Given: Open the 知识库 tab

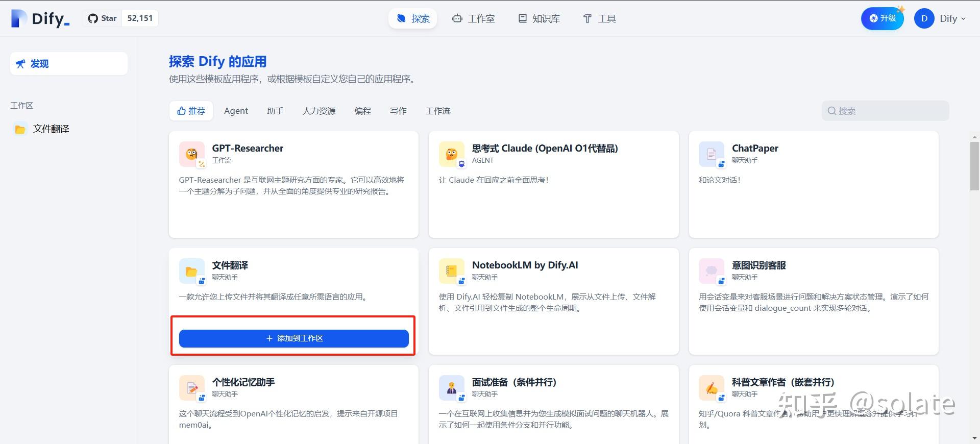Looking at the screenshot, I should tap(539, 19).
